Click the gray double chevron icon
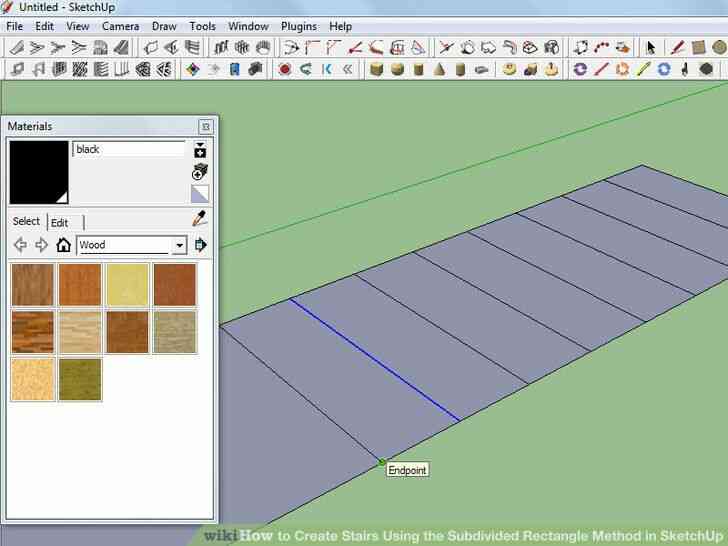728x546 pixels. coord(348,70)
